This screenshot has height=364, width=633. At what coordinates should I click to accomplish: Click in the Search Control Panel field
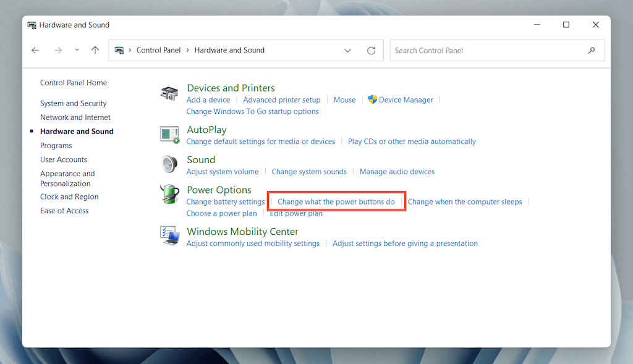click(497, 51)
